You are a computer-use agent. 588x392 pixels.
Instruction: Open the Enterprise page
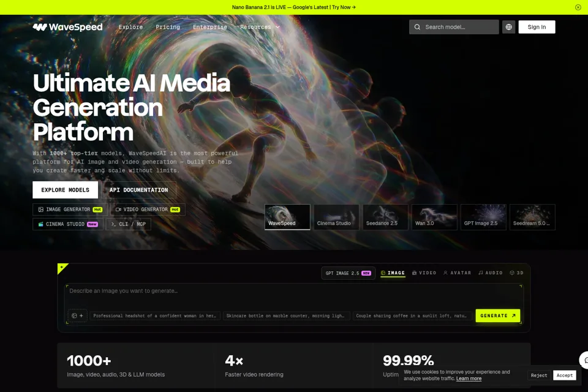click(210, 27)
